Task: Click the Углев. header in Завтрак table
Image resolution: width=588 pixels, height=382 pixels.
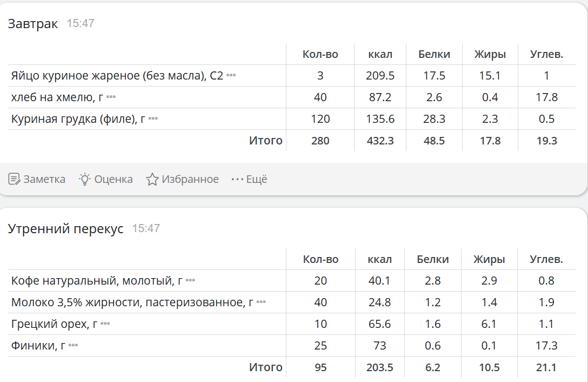Action: click(x=546, y=54)
